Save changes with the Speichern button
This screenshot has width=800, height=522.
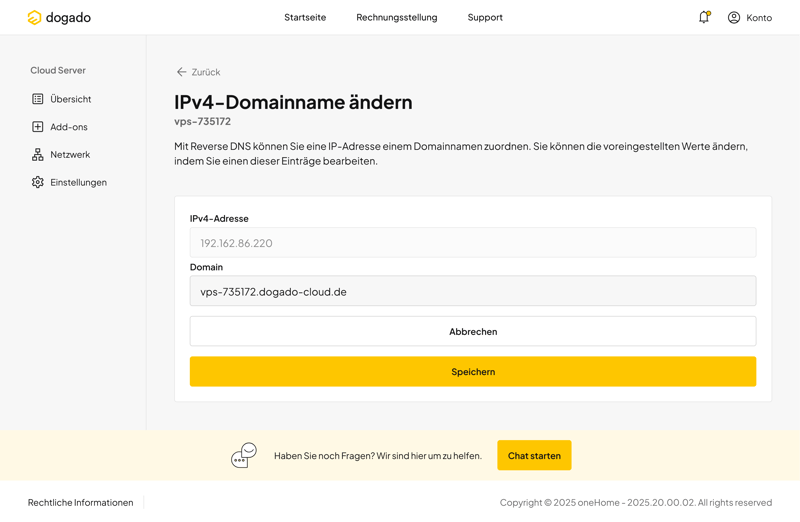pos(473,371)
